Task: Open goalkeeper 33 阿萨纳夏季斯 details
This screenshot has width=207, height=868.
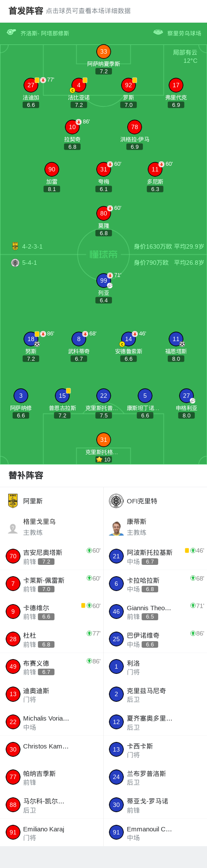Action: (x=103, y=51)
